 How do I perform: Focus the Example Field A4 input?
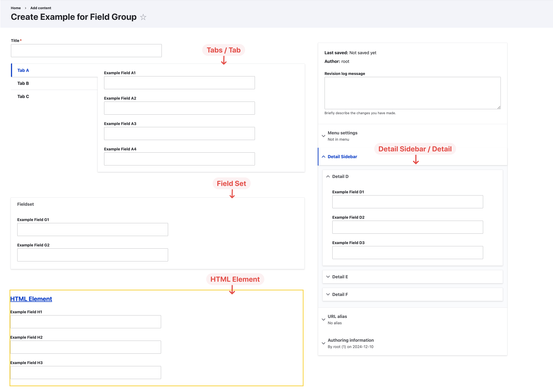(x=179, y=159)
